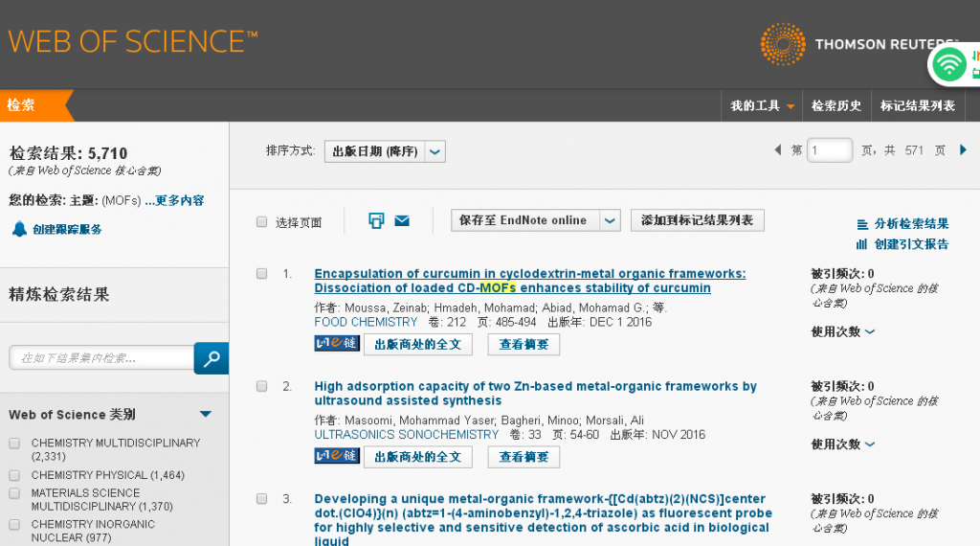
Task: Tick the select page checkbox
Action: coord(262,222)
